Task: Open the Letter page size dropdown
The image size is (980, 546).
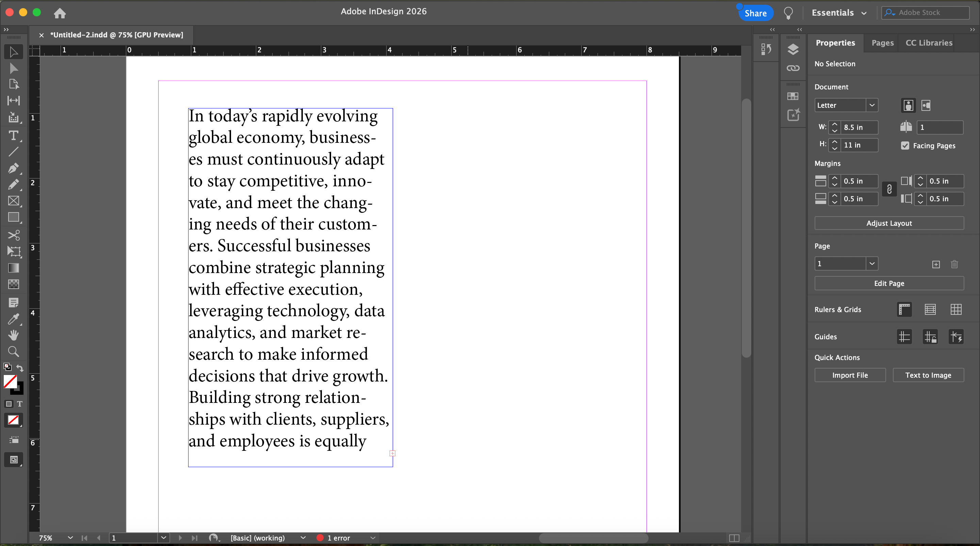Action: (871, 105)
